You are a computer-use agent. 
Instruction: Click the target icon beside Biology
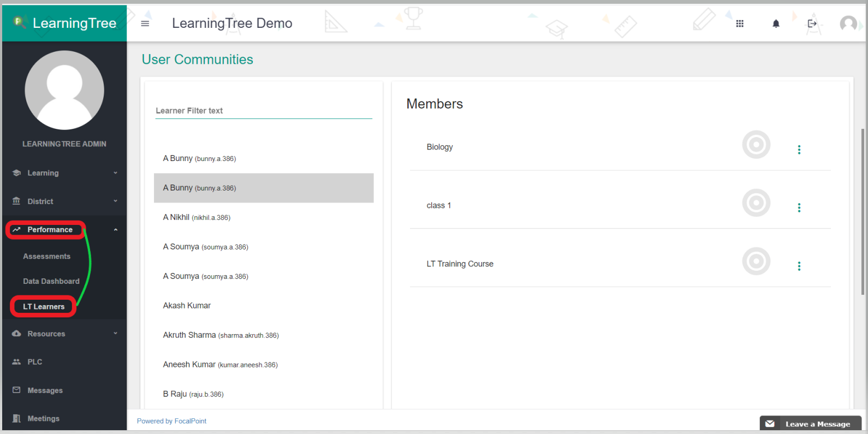[756, 145]
